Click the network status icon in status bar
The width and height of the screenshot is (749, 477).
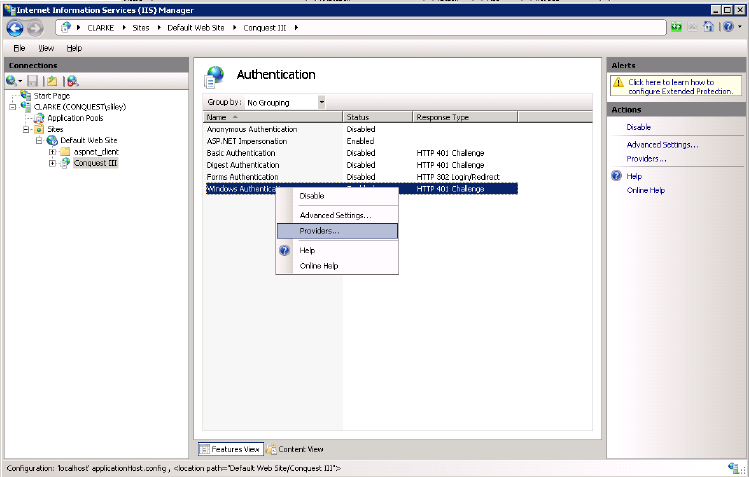tap(733, 468)
